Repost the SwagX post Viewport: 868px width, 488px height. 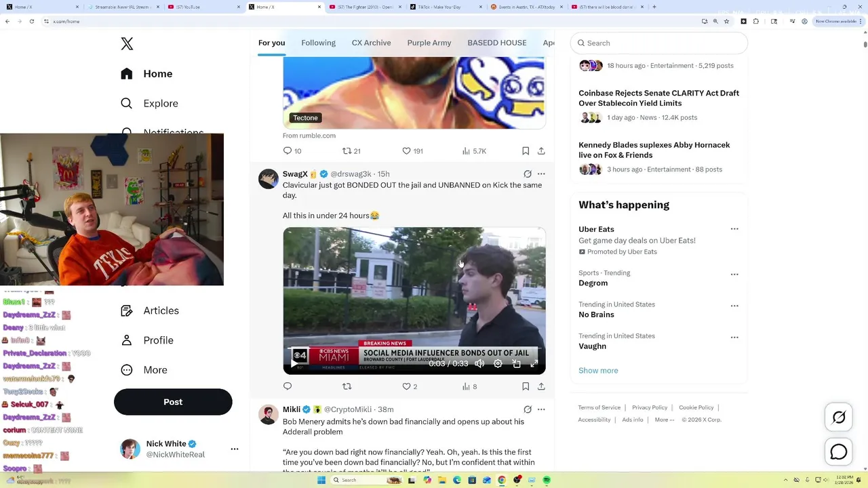tap(347, 386)
